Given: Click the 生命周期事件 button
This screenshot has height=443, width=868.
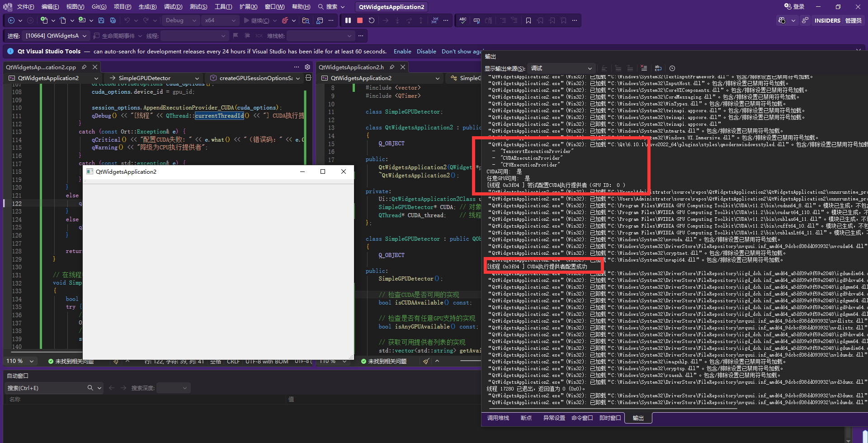Looking at the screenshot, I should 114,36.
